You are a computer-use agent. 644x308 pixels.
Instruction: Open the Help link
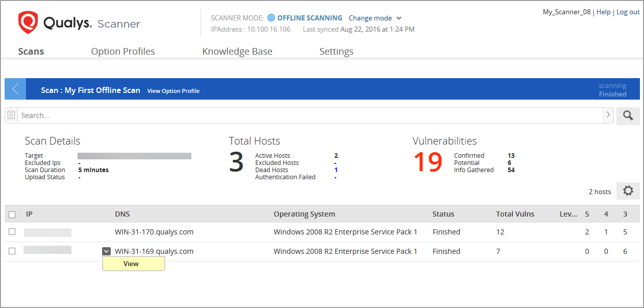(603, 12)
